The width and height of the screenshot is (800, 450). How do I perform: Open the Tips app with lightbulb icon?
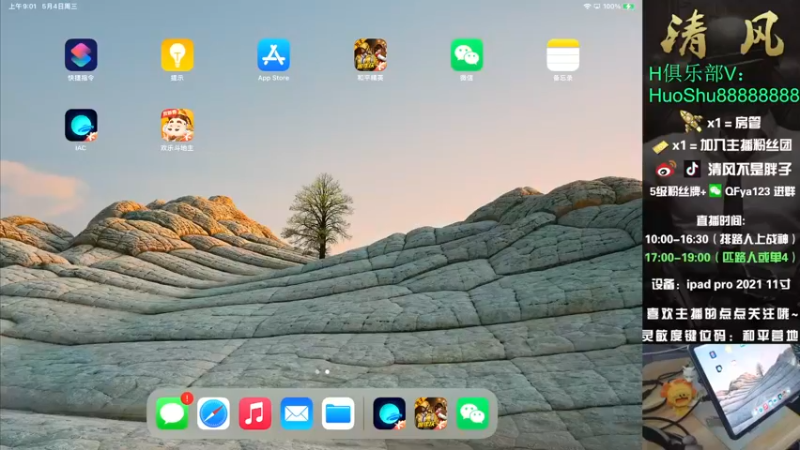pos(177,55)
